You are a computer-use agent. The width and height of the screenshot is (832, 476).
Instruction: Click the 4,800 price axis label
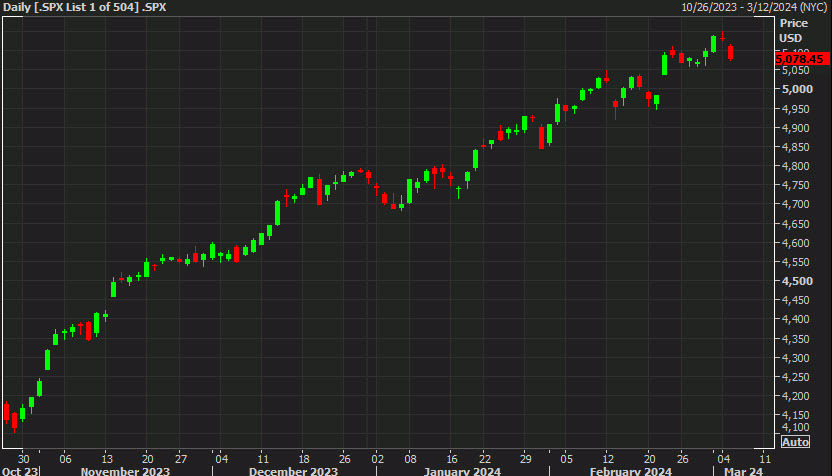coord(795,166)
